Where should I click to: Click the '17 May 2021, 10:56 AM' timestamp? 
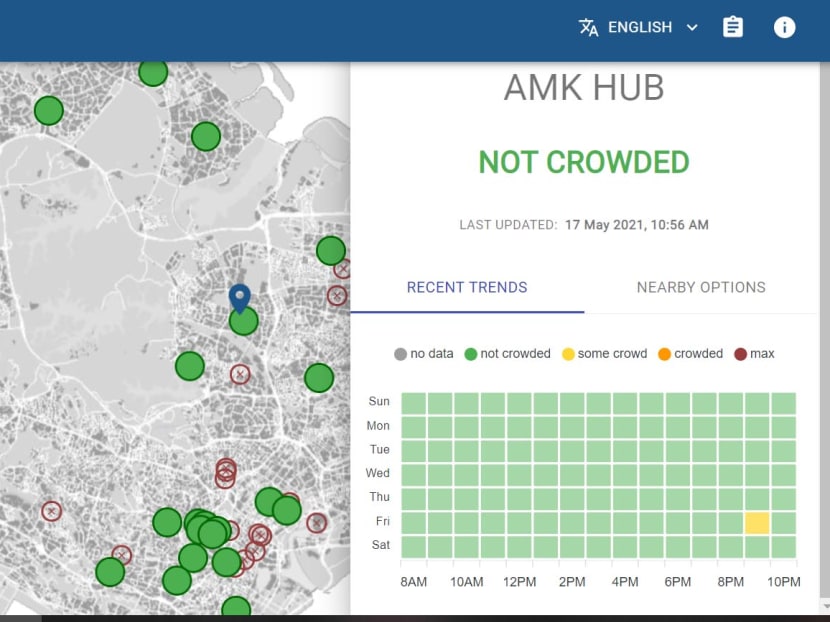click(x=637, y=225)
